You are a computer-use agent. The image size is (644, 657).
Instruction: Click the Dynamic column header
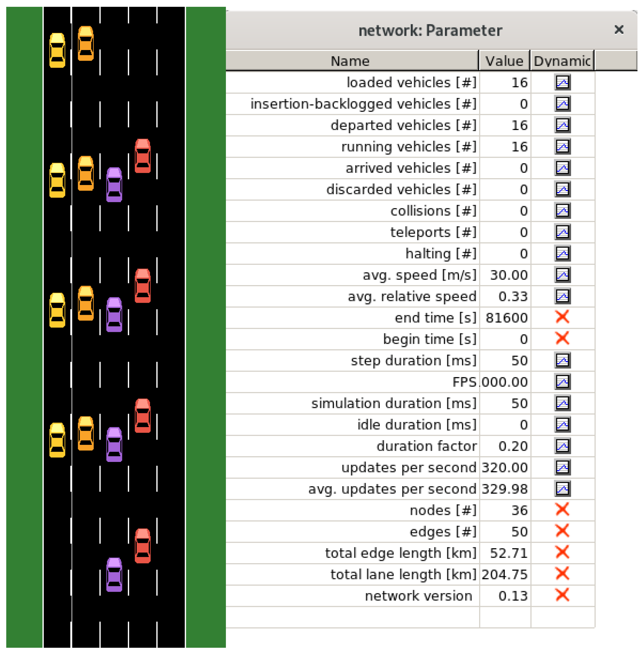(562, 61)
